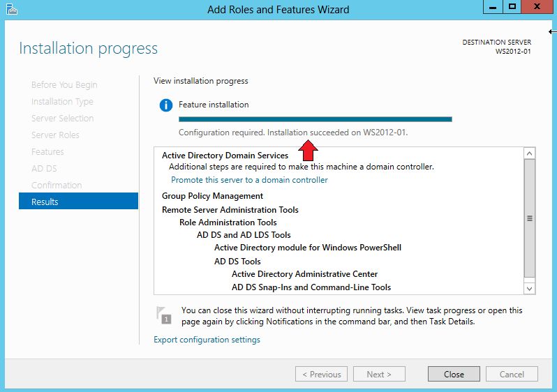Close the wizard with title bar X
This screenshot has width=557, height=392.
(x=537, y=7)
